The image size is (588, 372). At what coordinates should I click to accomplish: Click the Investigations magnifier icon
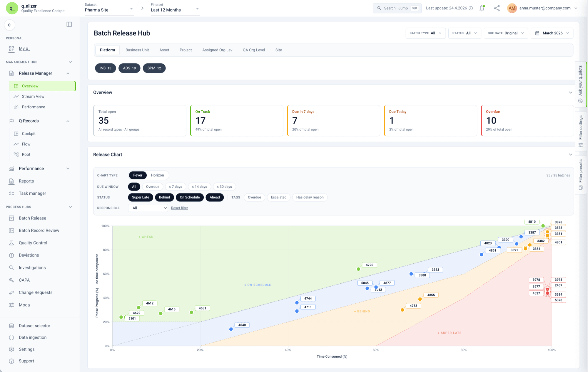point(11,268)
